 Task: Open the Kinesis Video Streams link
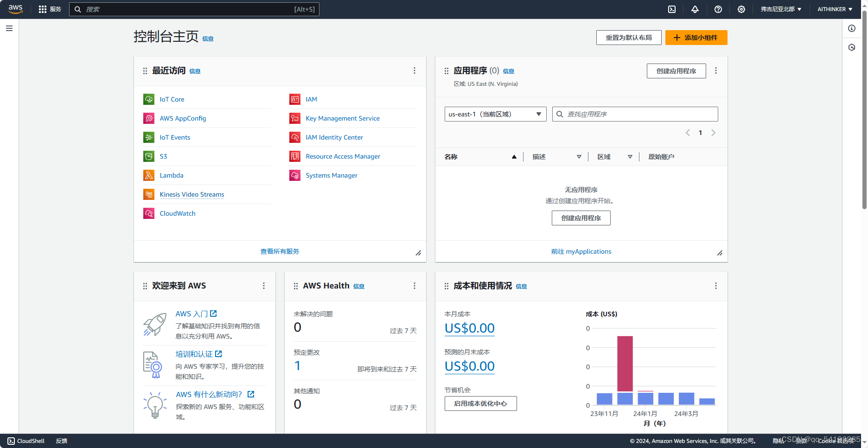pos(192,194)
